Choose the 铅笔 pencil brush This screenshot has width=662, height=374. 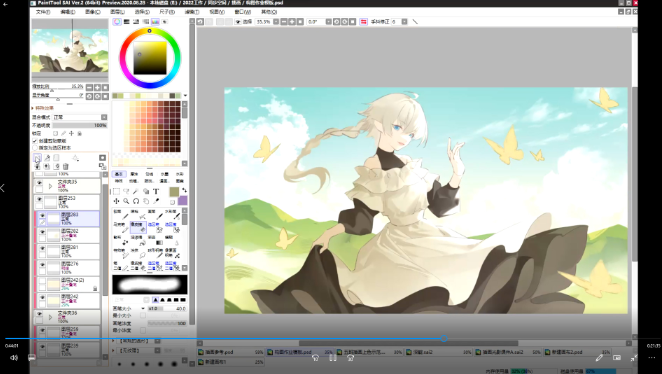point(121,214)
